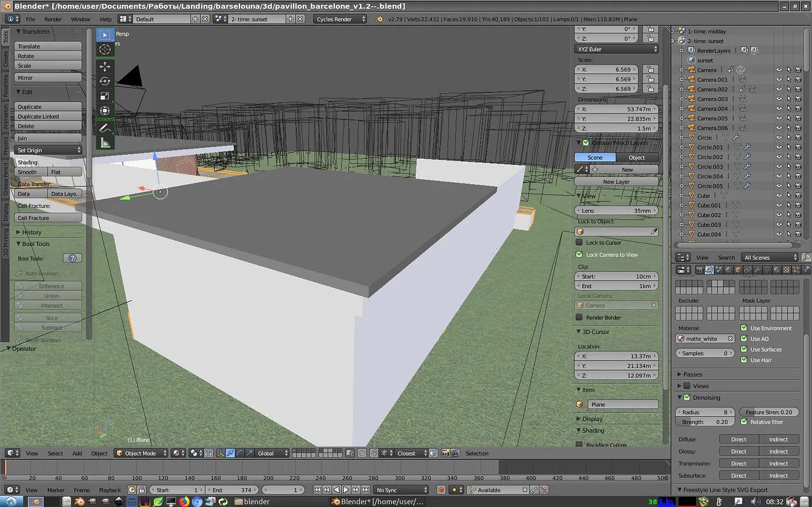Open the XYZ Euler rotation mode dropdown

coord(617,49)
